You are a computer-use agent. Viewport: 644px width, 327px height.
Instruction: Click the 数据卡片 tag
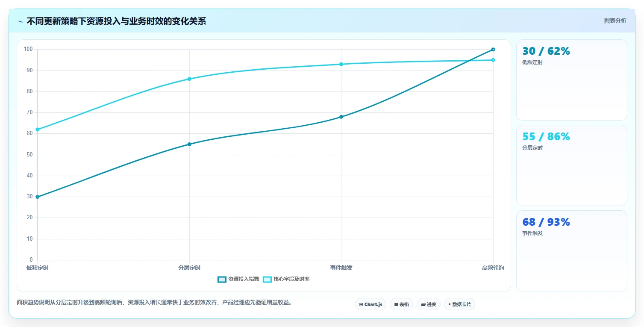[459, 304]
